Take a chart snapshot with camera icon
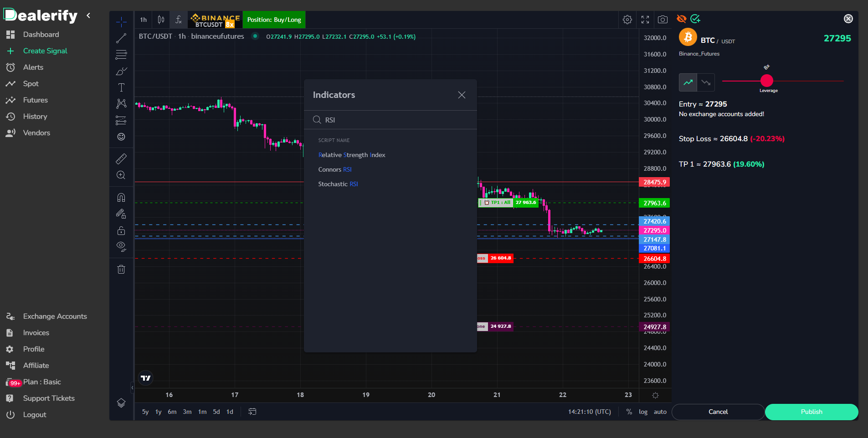This screenshot has height=438, width=868. pos(663,19)
